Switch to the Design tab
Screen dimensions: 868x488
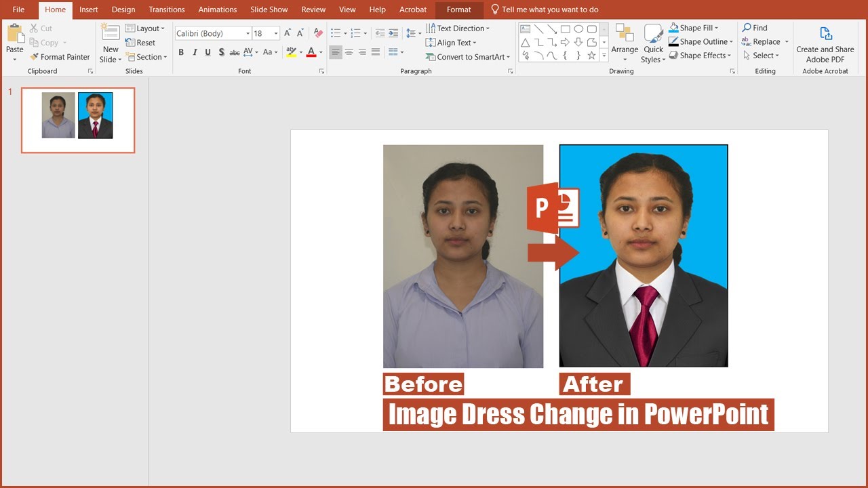pyautogui.click(x=123, y=9)
